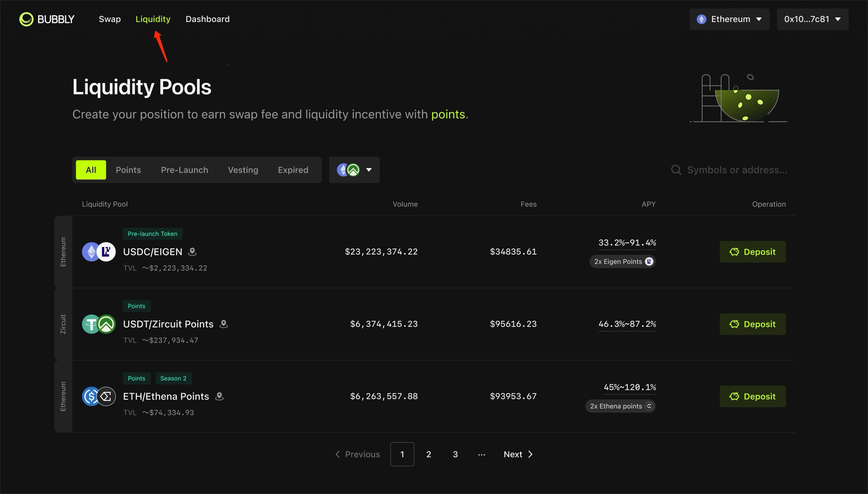Click the ETH/Ethena token pair icon
This screenshot has height=494, width=868.
point(99,396)
